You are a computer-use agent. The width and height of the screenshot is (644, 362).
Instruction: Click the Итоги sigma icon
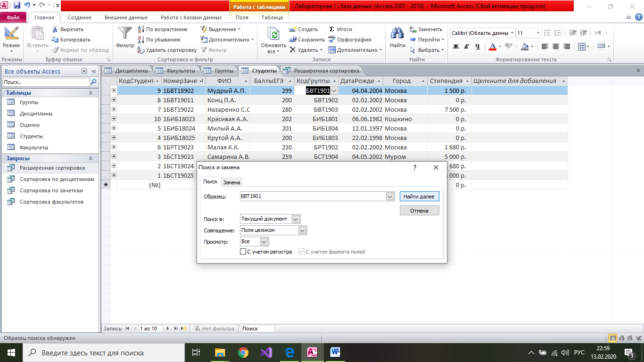point(331,29)
